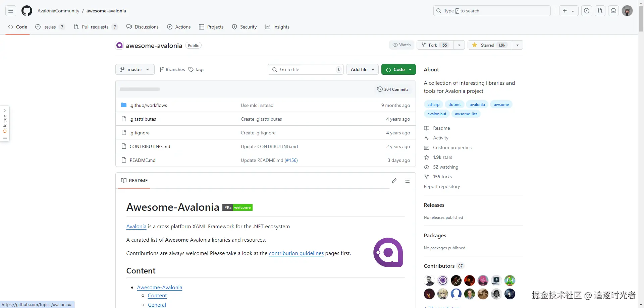
Task: Open README outline list icon
Action: (x=407, y=181)
